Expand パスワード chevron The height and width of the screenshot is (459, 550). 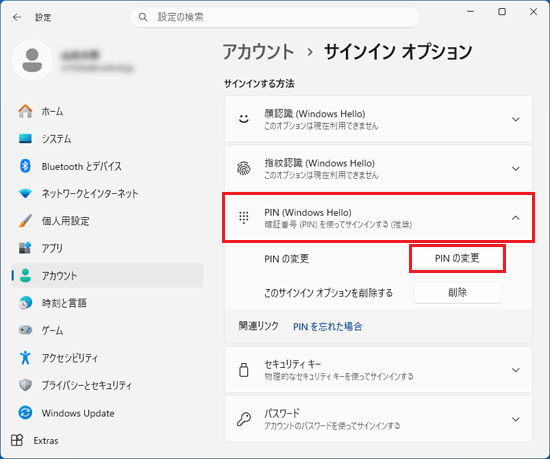point(516,419)
